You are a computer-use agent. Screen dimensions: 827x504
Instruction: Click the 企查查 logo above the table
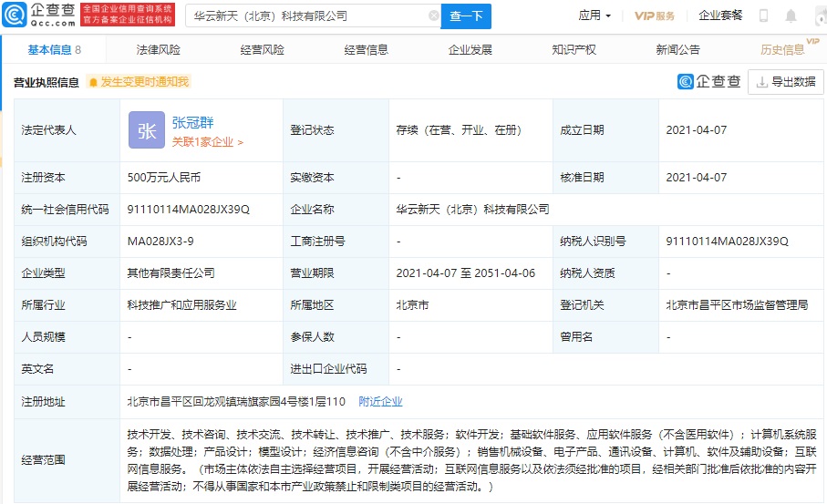coord(708,82)
